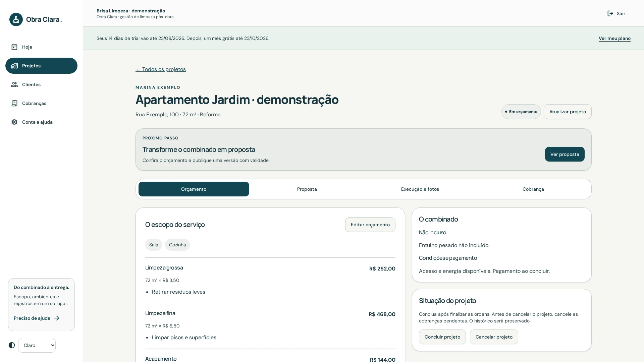
Task: Click the Sair text link
Action: [621, 13]
